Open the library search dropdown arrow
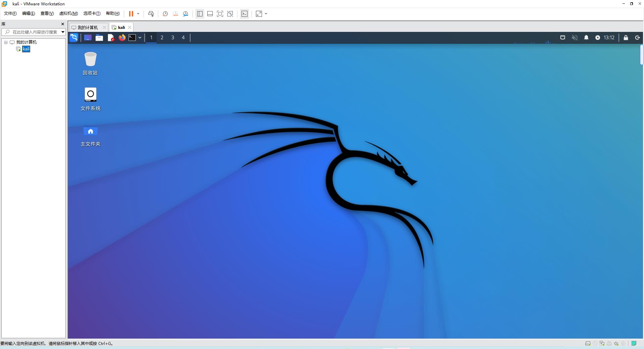The height and width of the screenshot is (349, 644). point(63,32)
